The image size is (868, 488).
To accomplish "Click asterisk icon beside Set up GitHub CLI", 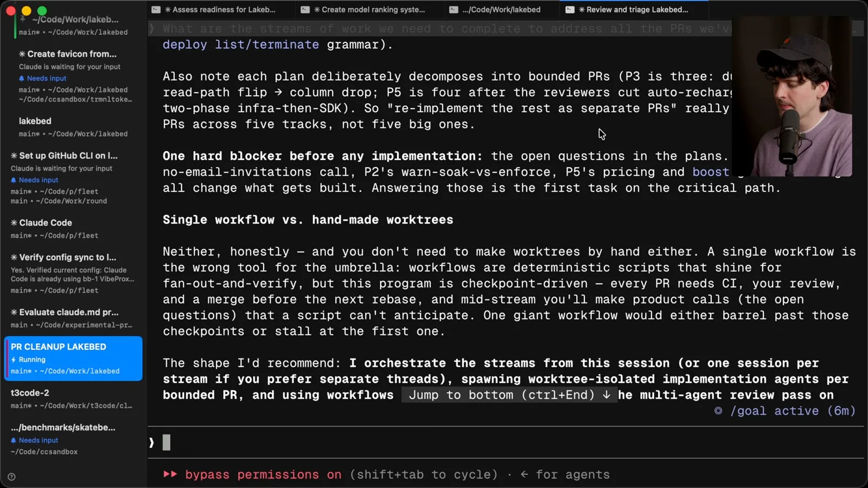I will (14, 156).
